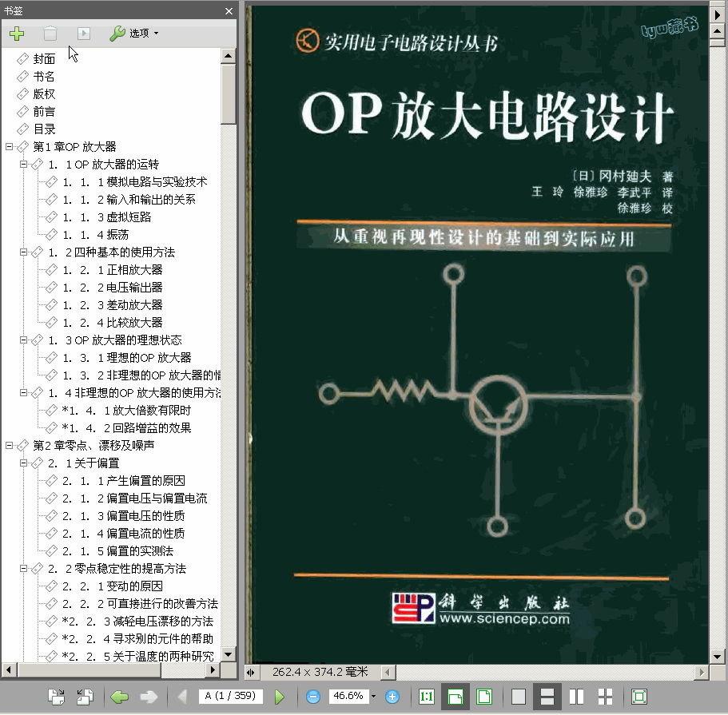Select bookmark 1.2.3 差动放大器
Image resolution: width=728 pixels, height=715 pixels.
pyautogui.click(x=113, y=305)
